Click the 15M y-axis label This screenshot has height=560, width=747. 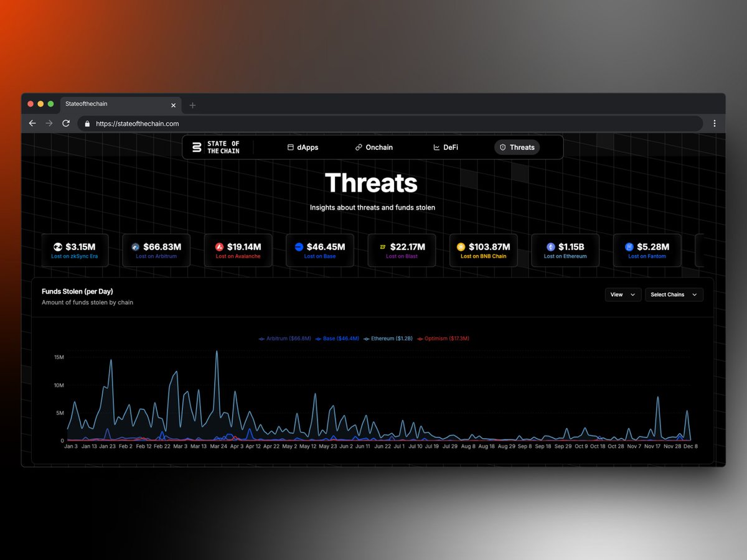(59, 357)
